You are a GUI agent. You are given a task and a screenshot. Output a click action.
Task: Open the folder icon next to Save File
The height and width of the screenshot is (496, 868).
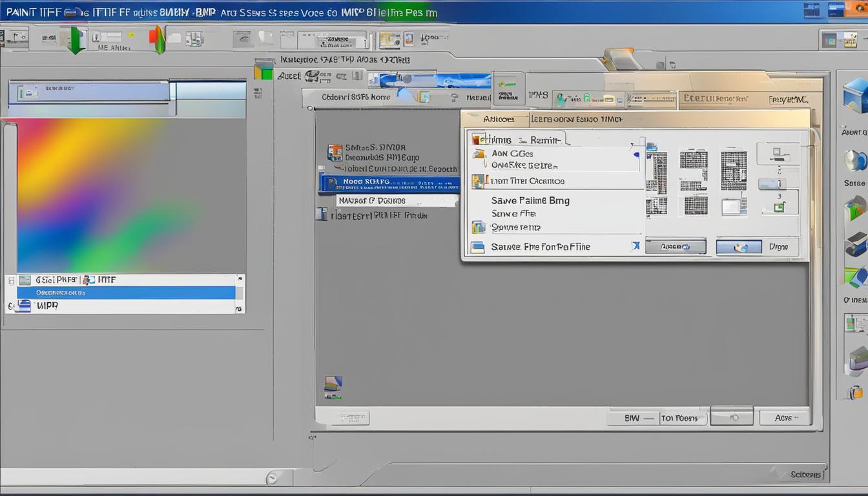click(478, 227)
